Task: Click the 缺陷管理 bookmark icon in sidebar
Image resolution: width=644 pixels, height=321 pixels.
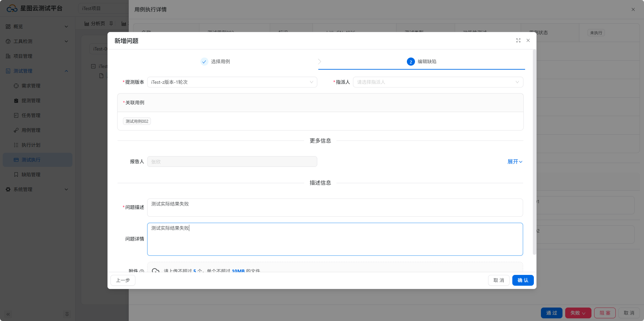Action: (16, 175)
